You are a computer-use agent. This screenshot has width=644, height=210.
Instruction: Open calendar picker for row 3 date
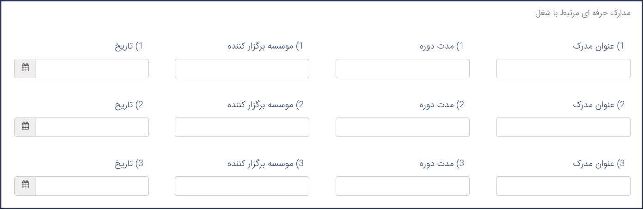click(x=25, y=186)
